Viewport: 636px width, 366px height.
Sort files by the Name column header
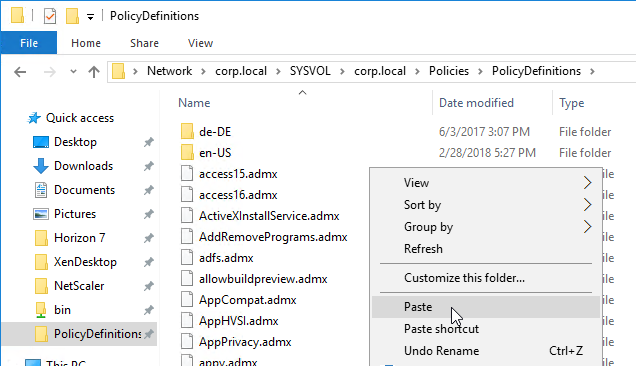[x=194, y=103]
